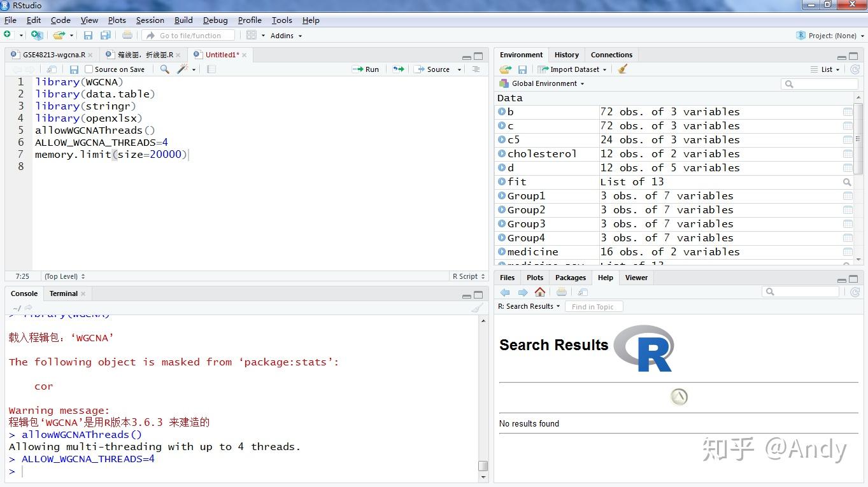Clear console with broom icon
The image size is (868, 487).
477,308
